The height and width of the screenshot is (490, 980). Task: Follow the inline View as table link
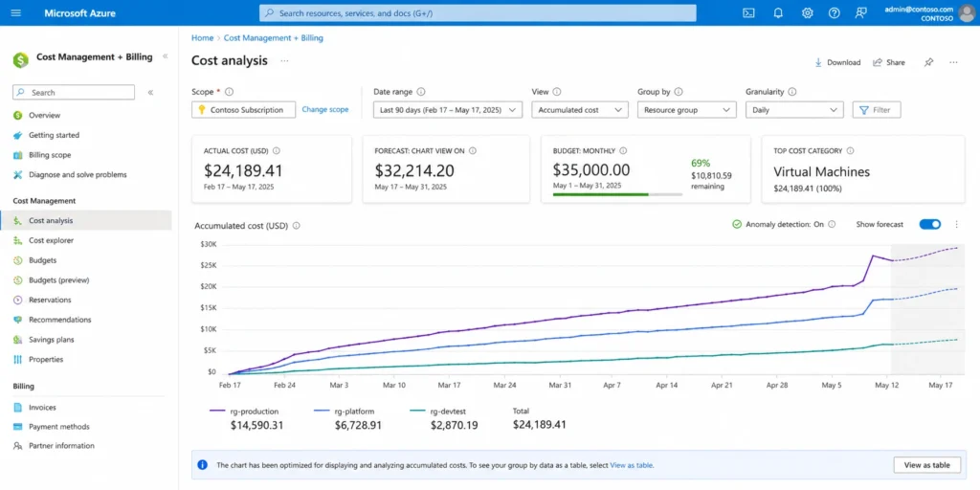click(632, 465)
